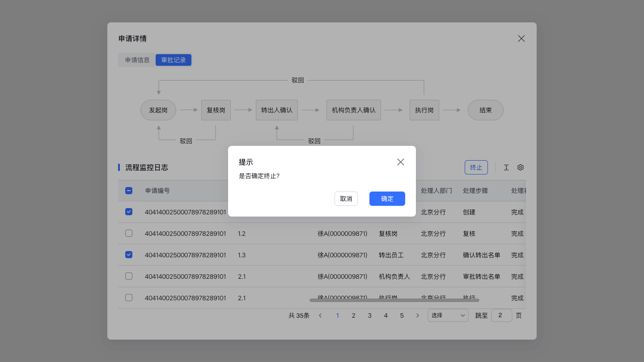This screenshot has width=644, height=362.
Task: Go to page 5
Action: click(402, 315)
